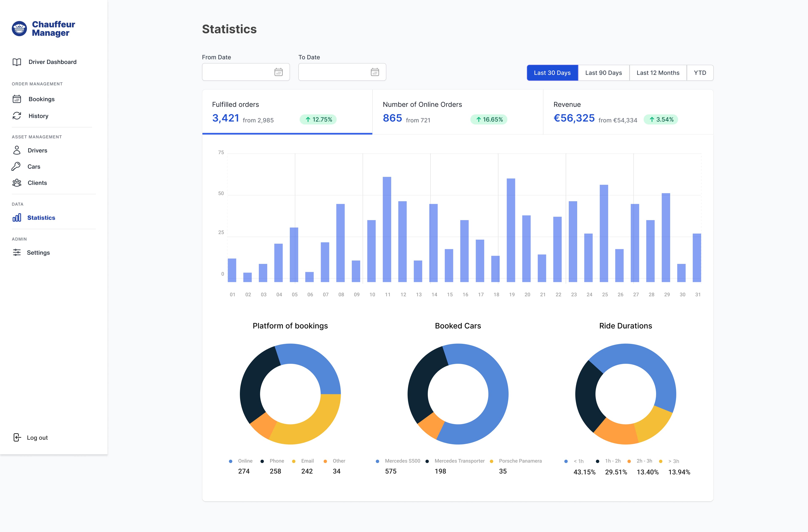Click the €56,325 revenue value

(574, 118)
